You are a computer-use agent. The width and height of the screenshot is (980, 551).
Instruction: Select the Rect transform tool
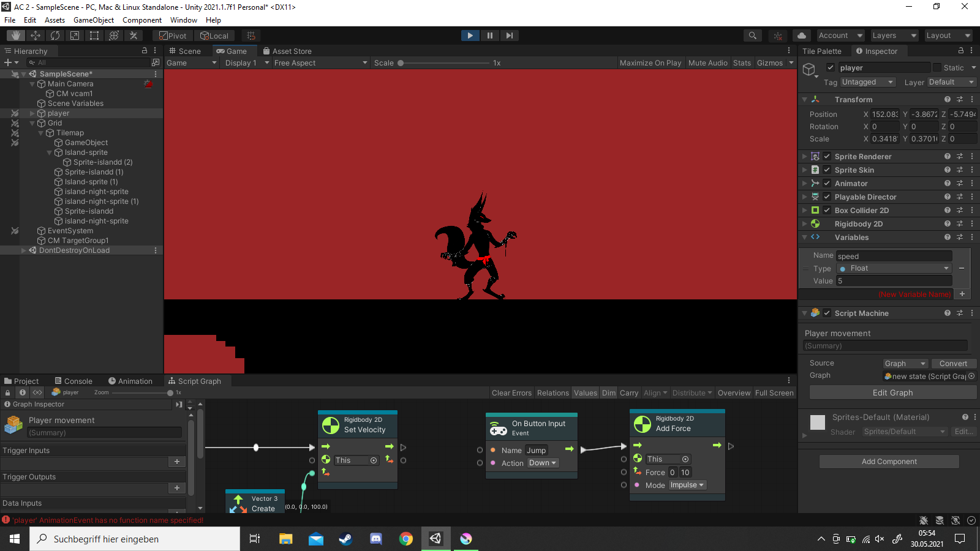tap(94, 36)
